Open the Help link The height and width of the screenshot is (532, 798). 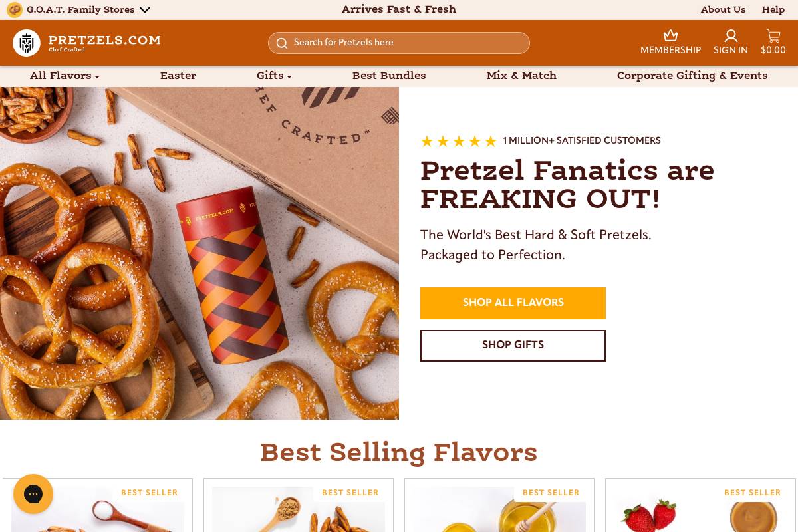point(773,9)
